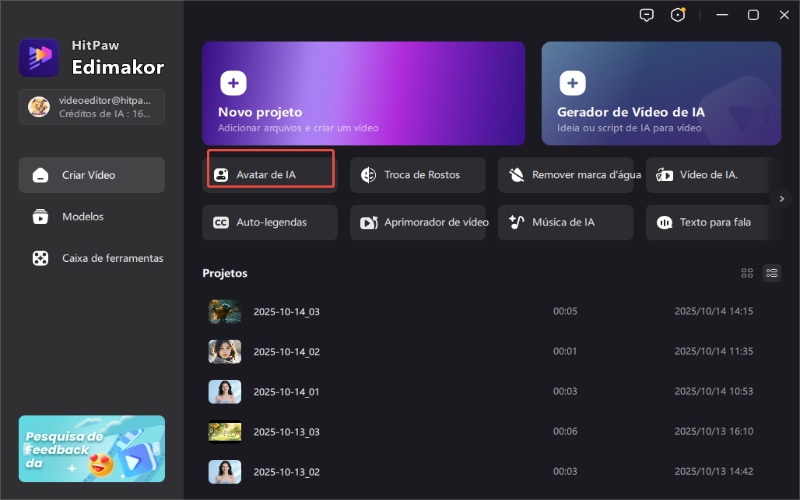Switch projects to list view
The height and width of the screenshot is (500, 800).
coord(771,273)
